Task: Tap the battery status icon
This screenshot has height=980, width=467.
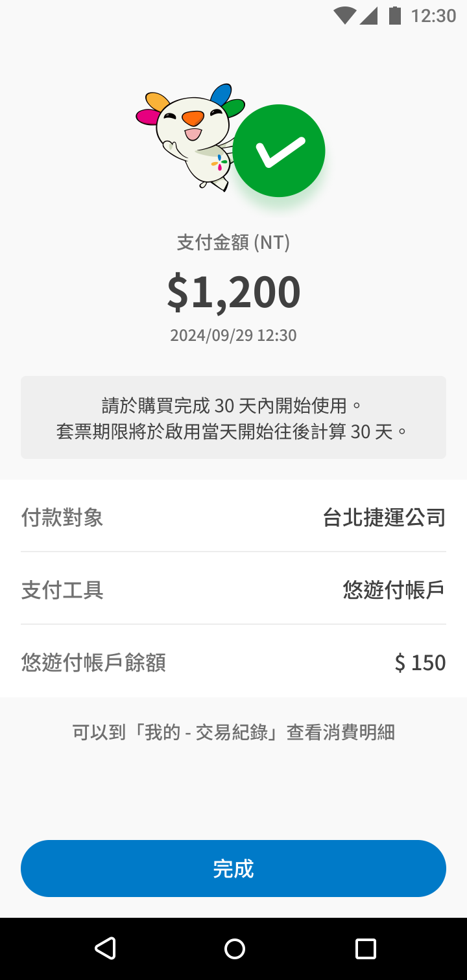Action: tap(394, 16)
